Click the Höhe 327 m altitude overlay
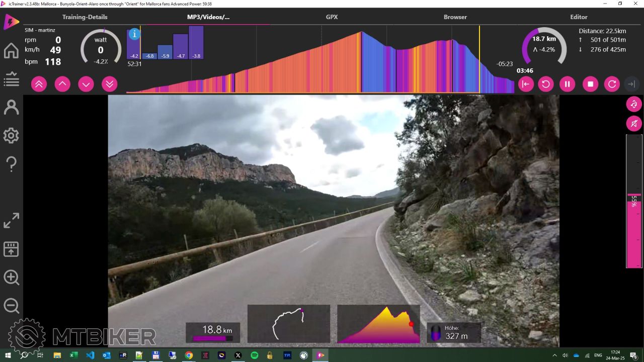The width and height of the screenshot is (644, 362). tap(454, 332)
